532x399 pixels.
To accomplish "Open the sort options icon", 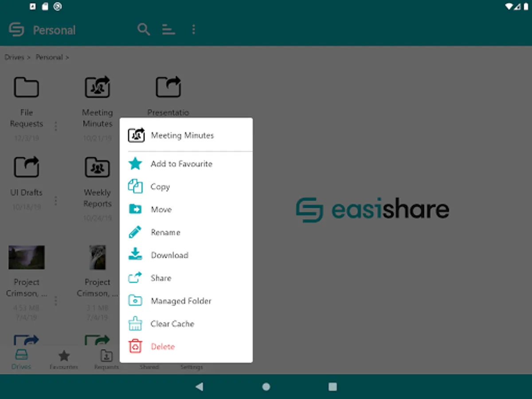I will (x=168, y=30).
